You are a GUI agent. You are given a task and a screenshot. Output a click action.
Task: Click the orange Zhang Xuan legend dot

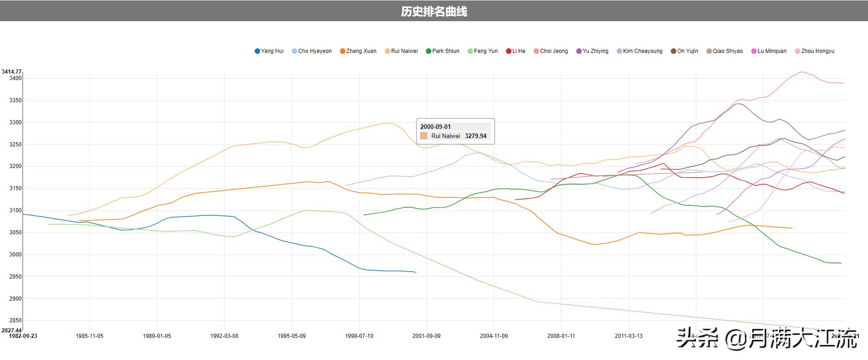click(x=342, y=51)
